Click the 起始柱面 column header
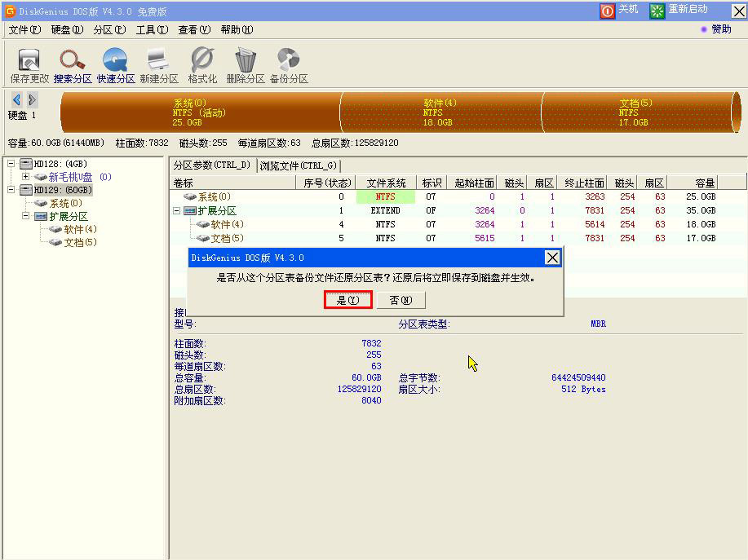Viewport: 748px width, 560px height. [473, 183]
